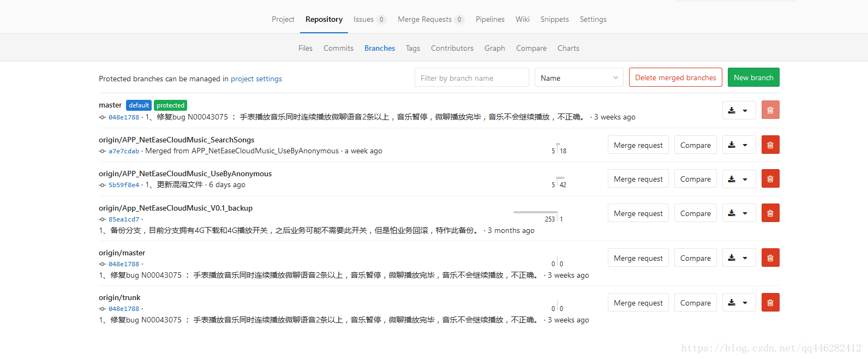Open commit 5b59f8e4 link
Image resolution: width=868 pixels, height=359 pixels.
124,185
